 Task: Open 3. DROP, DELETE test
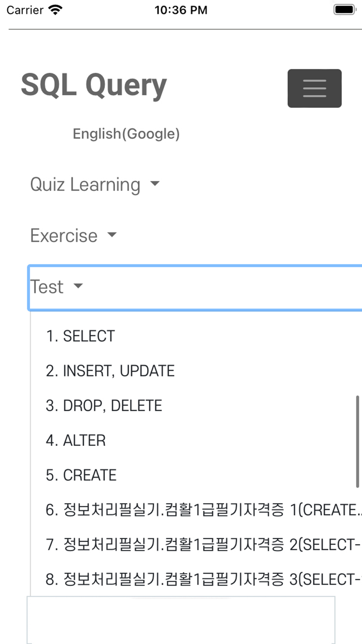[104, 406]
